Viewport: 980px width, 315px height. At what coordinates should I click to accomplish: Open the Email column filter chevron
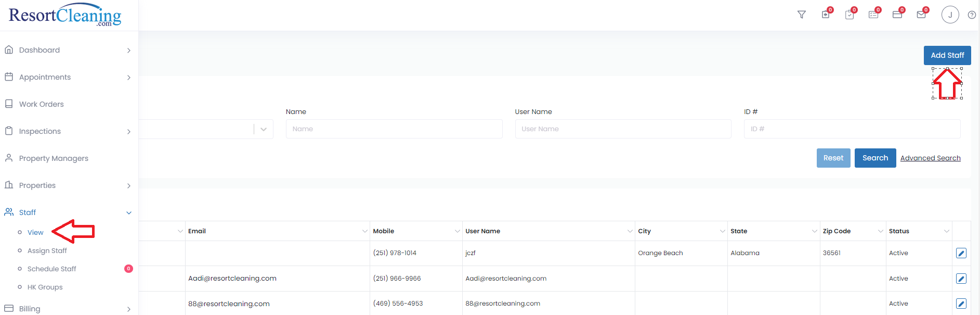point(365,231)
